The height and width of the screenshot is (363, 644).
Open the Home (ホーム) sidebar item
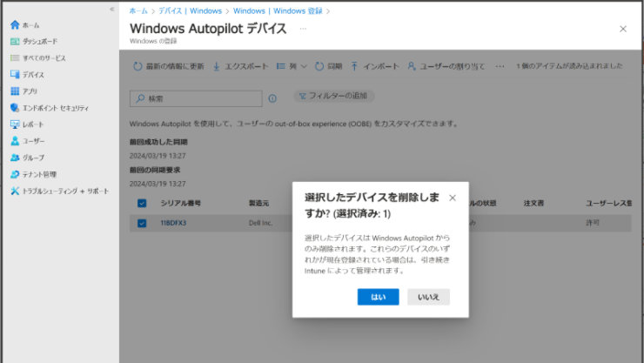click(25, 25)
